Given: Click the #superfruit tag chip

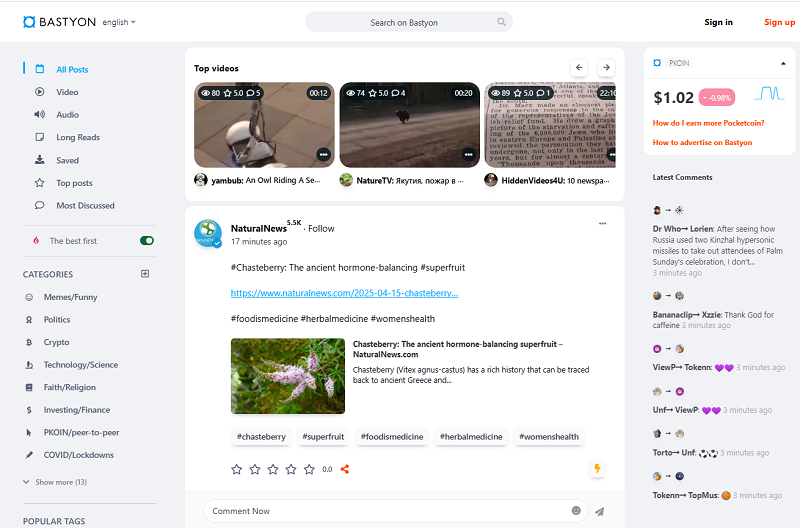Looking at the screenshot, I should pos(323,437).
